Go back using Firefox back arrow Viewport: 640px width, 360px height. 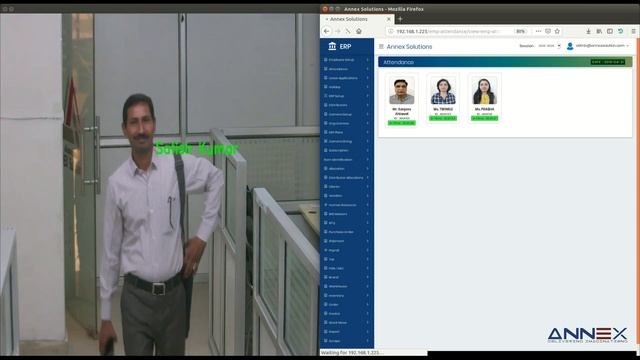click(327, 31)
